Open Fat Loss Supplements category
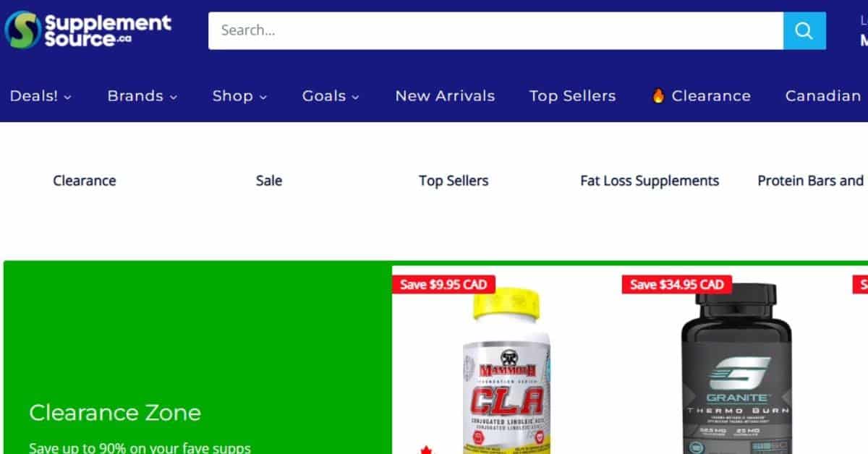The height and width of the screenshot is (454, 868). tap(650, 181)
